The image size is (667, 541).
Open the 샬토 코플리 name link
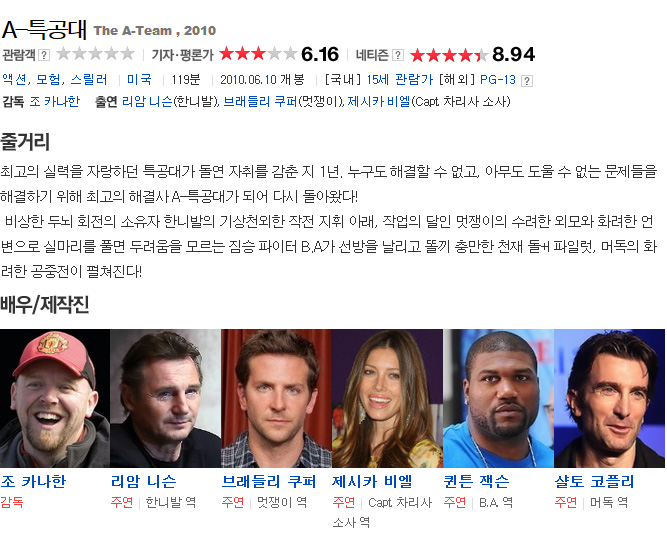coord(594,481)
